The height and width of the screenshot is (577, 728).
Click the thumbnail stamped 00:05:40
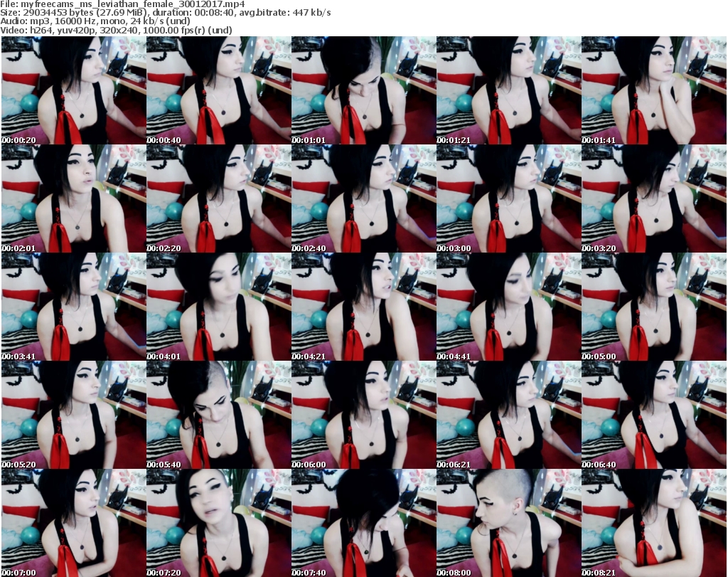[x=219, y=415]
